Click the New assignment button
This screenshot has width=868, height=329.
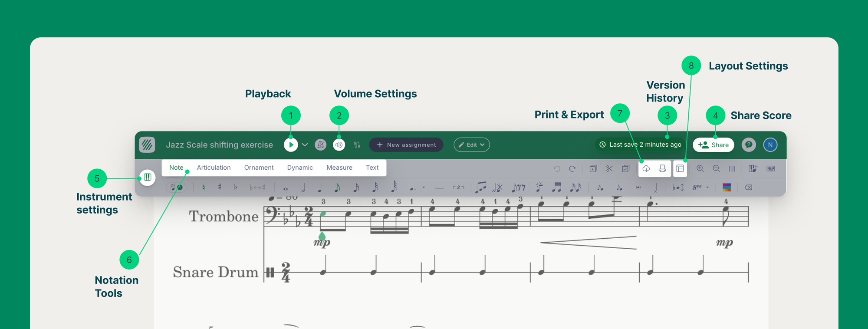click(406, 145)
